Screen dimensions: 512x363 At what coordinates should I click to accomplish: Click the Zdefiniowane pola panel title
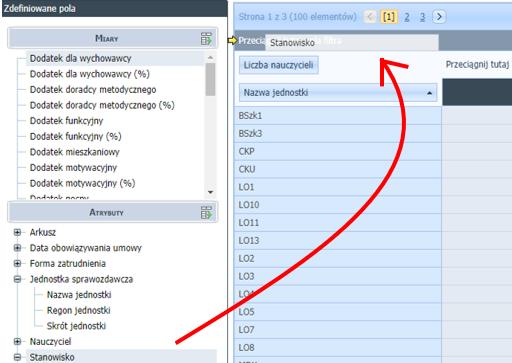pos(40,8)
